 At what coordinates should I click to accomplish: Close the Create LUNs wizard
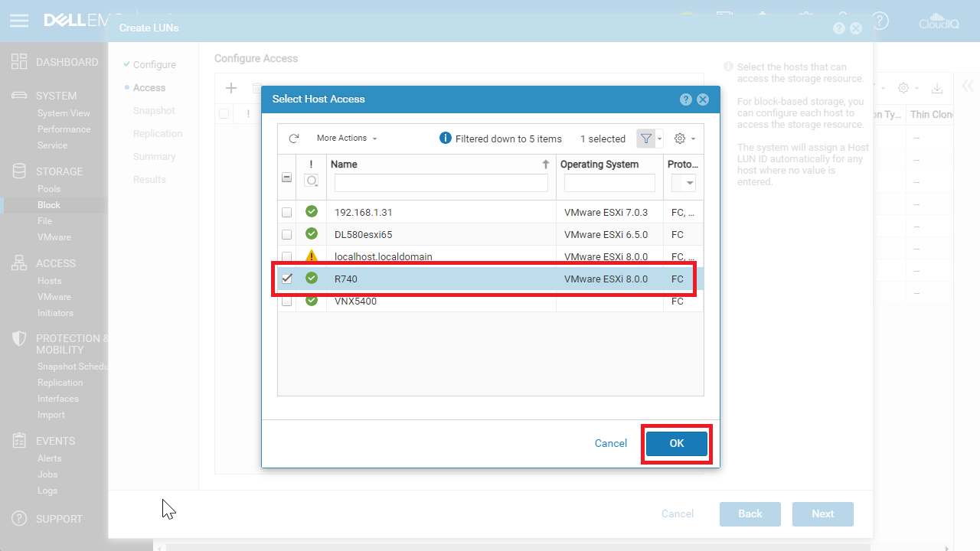click(856, 28)
